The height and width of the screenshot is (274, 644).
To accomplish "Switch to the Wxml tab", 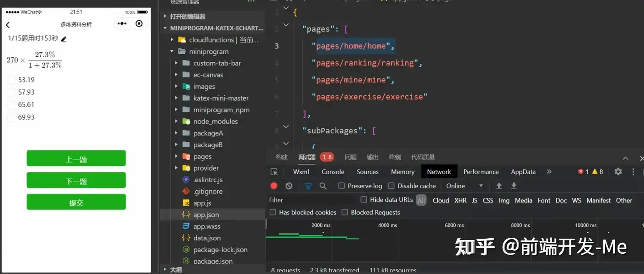I will point(301,171).
